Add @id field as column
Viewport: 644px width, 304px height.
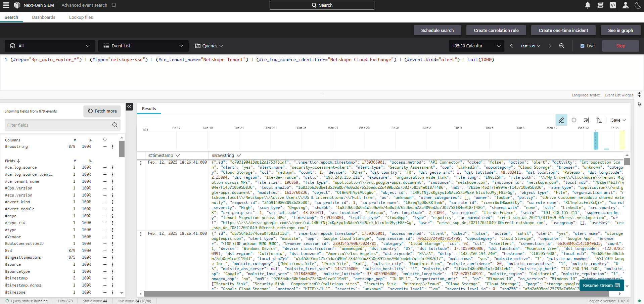[x=105, y=251]
